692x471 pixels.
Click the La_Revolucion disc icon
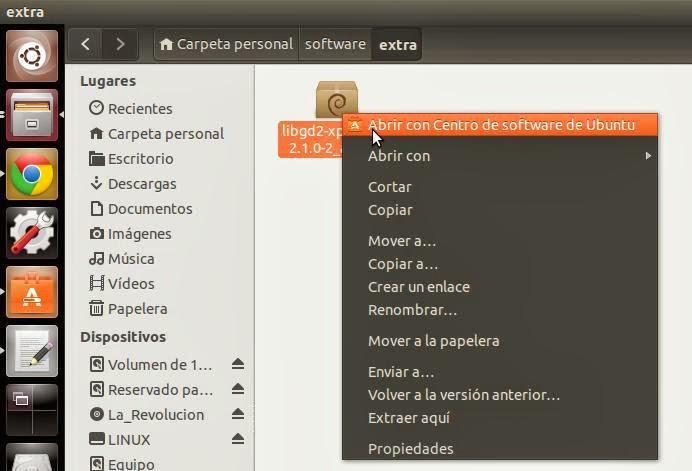(96, 414)
